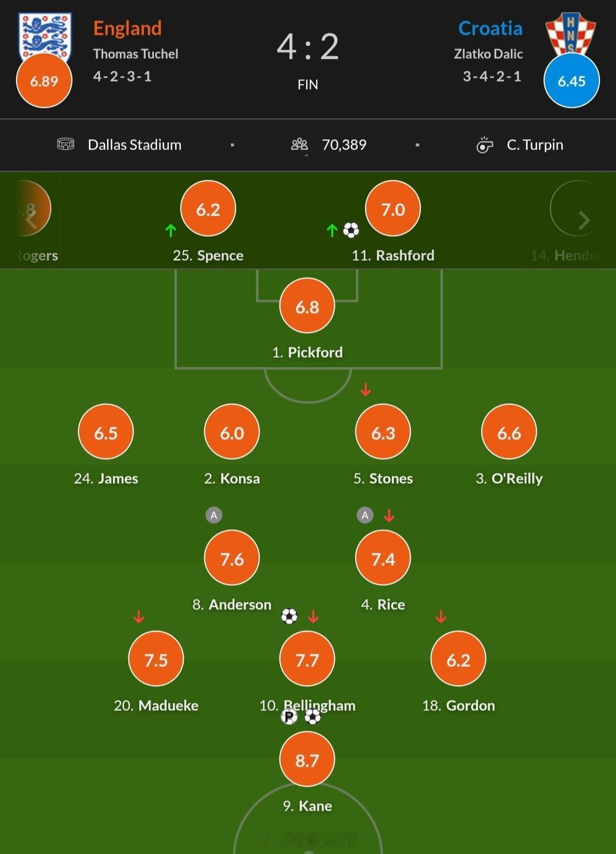Image resolution: width=616 pixels, height=854 pixels.
Task: Click England's 6.89 team rating badge
Action: click(x=44, y=80)
